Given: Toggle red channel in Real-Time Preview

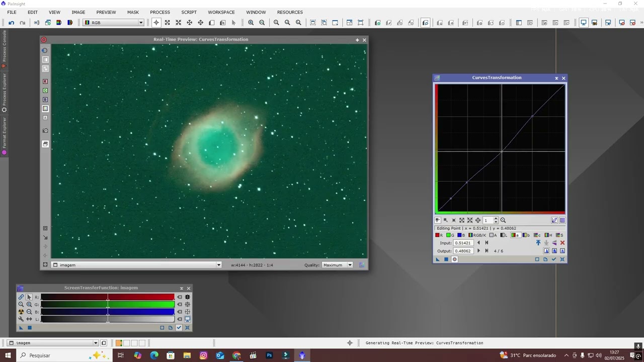Looking at the screenshot, I should click(x=45, y=81).
